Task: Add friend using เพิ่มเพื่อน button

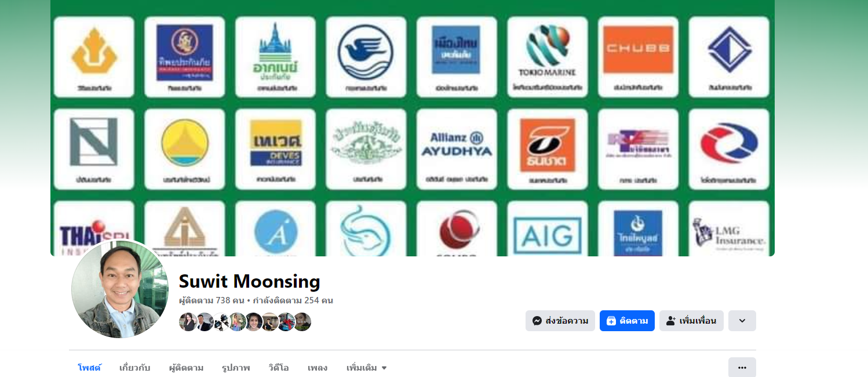Action: point(691,321)
